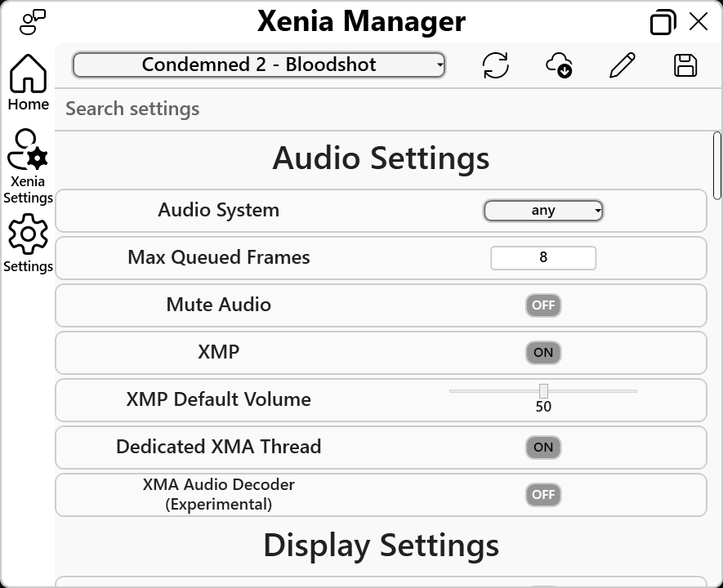
Task: Click the vertical scrollbar thumb
Action: pyautogui.click(x=716, y=166)
